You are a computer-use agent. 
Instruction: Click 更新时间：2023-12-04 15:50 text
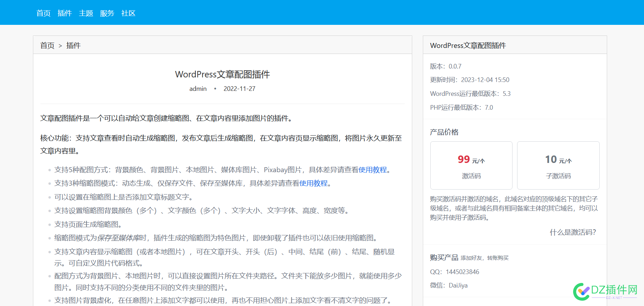[470, 80]
